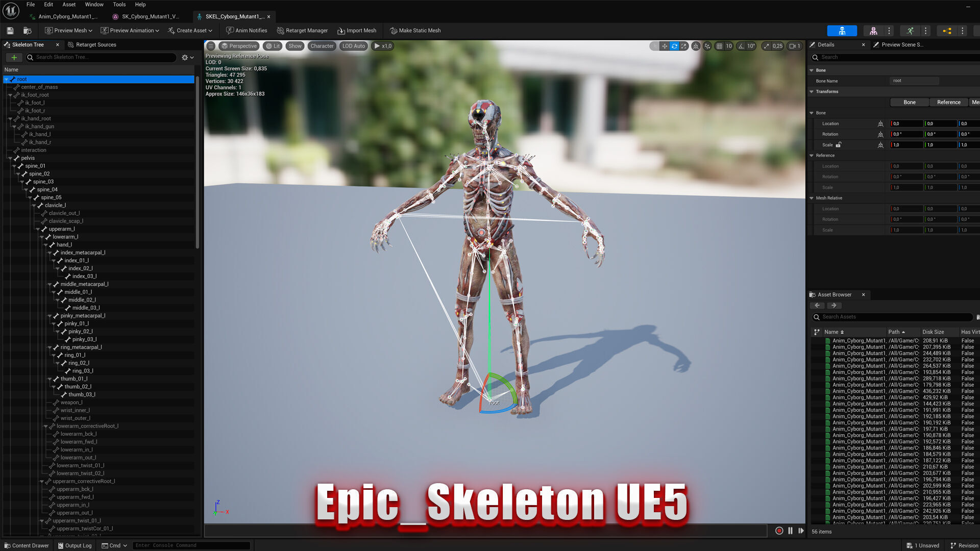
Task: Click the Location transform-space icon
Action: [880, 123]
